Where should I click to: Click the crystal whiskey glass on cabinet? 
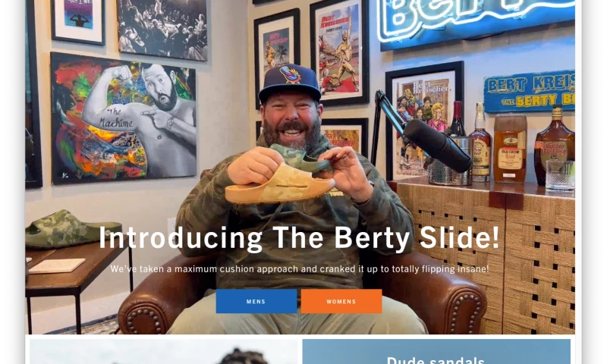(560, 175)
